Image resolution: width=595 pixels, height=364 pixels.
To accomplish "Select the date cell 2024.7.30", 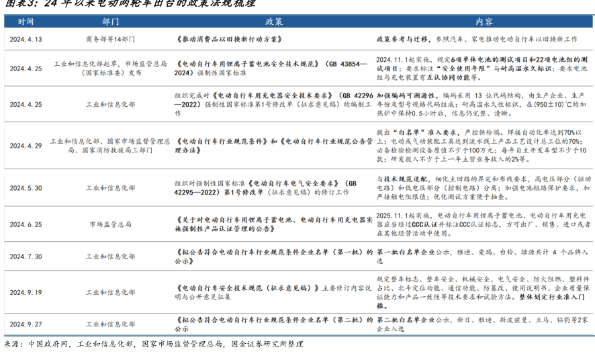I will [26, 257].
